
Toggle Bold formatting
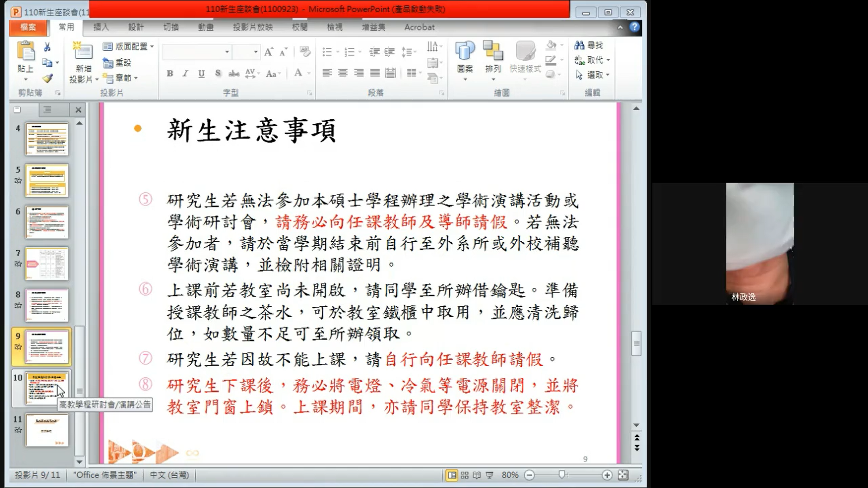(170, 74)
